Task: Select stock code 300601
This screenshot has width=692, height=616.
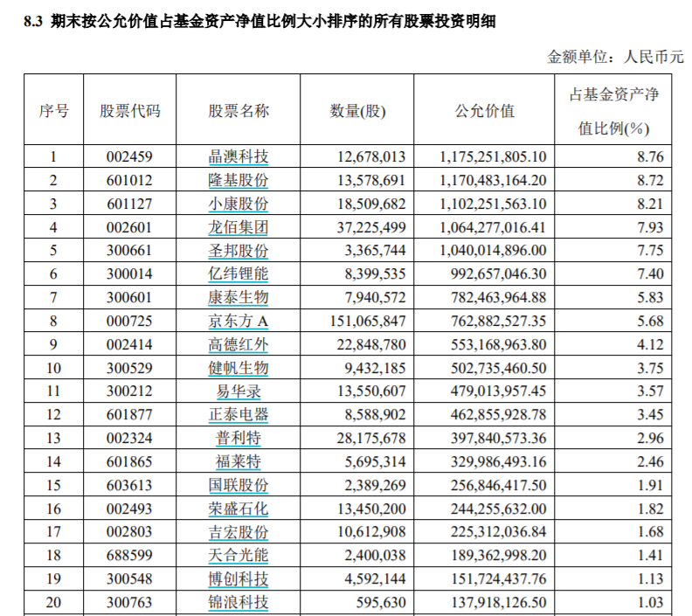Action: click(x=129, y=297)
